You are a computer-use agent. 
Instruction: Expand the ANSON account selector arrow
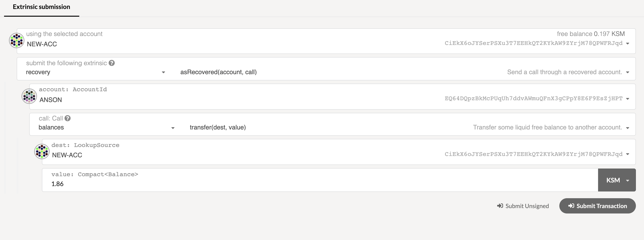628,99
